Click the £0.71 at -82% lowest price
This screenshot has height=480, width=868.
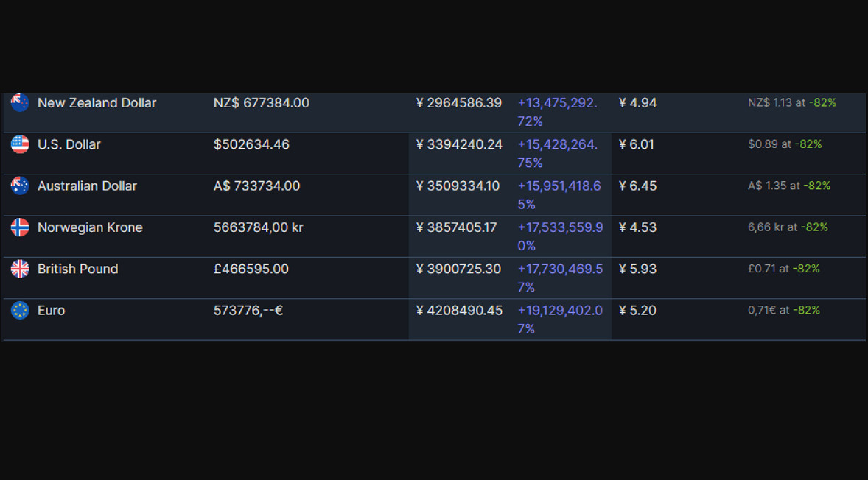tap(783, 269)
